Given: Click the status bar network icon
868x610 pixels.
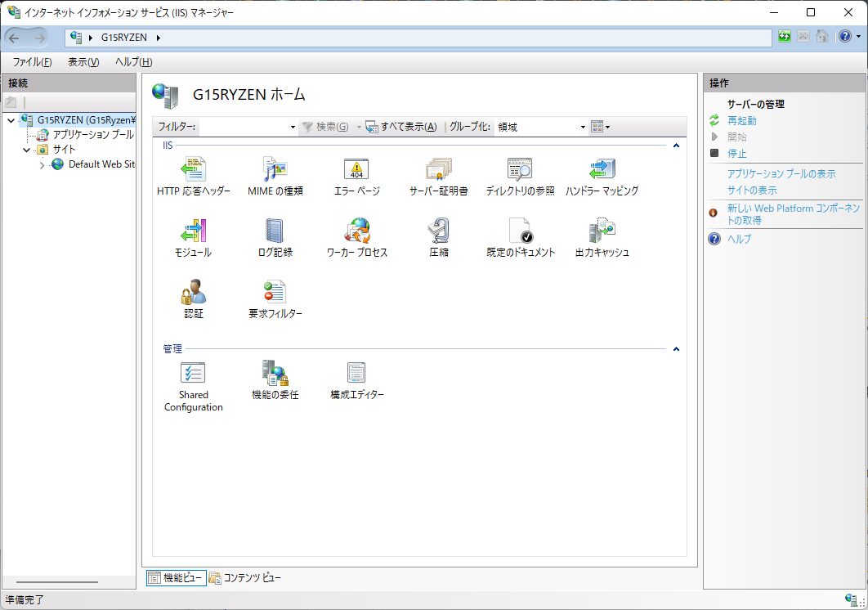Looking at the screenshot, I should point(851,599).
